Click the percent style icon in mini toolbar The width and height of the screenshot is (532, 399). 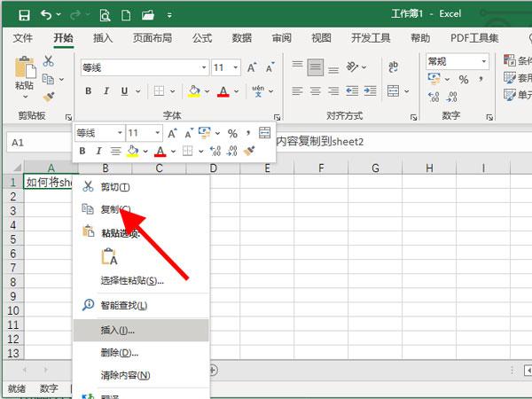pos(232,133)
